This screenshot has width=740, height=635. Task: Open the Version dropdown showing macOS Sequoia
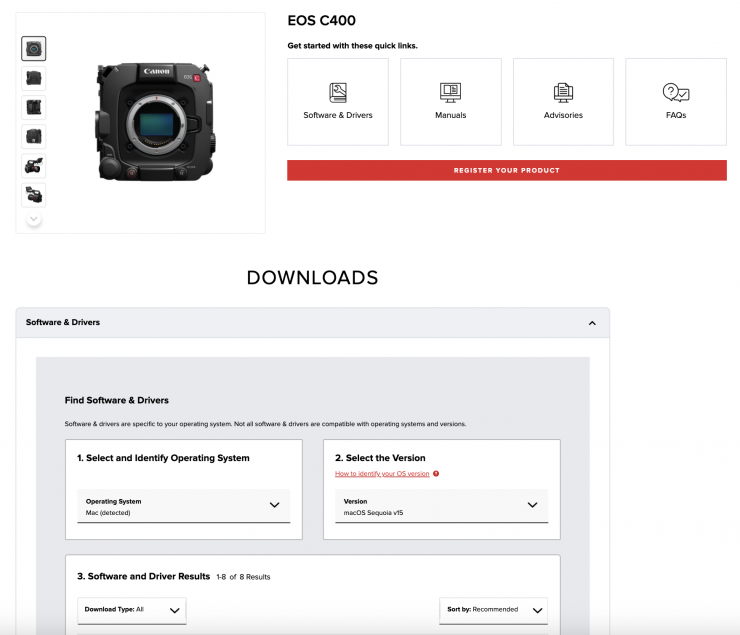(x=441, y=506)
